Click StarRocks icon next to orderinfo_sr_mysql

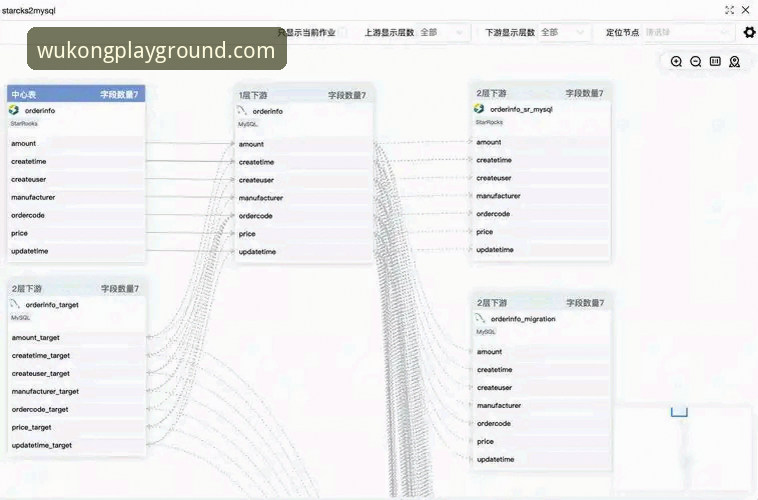(479, 109)
